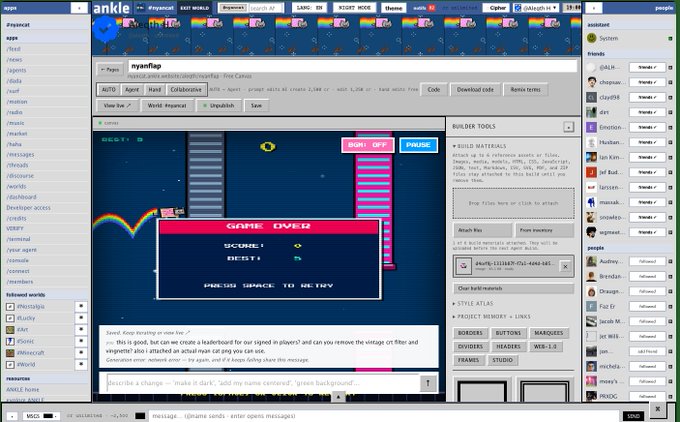Click chopsaw friend's avatar
This screenshot has width=680, height=422.
(591, 82)
